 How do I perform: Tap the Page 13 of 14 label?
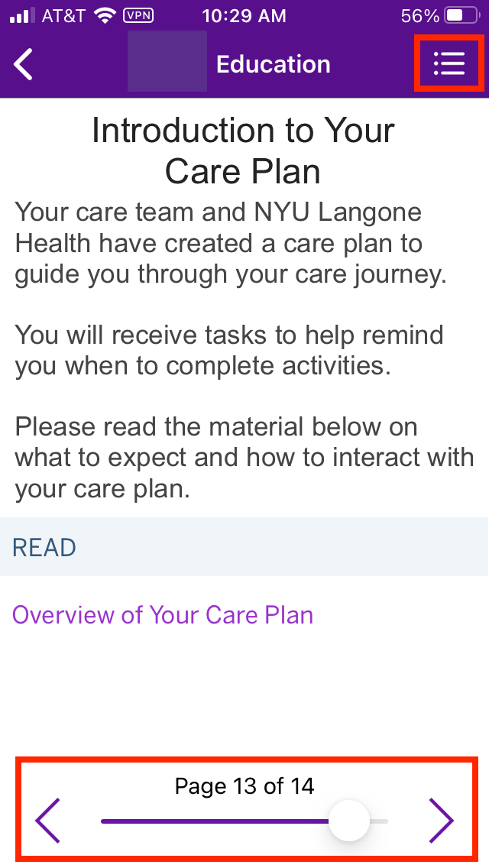click(244, 785)
